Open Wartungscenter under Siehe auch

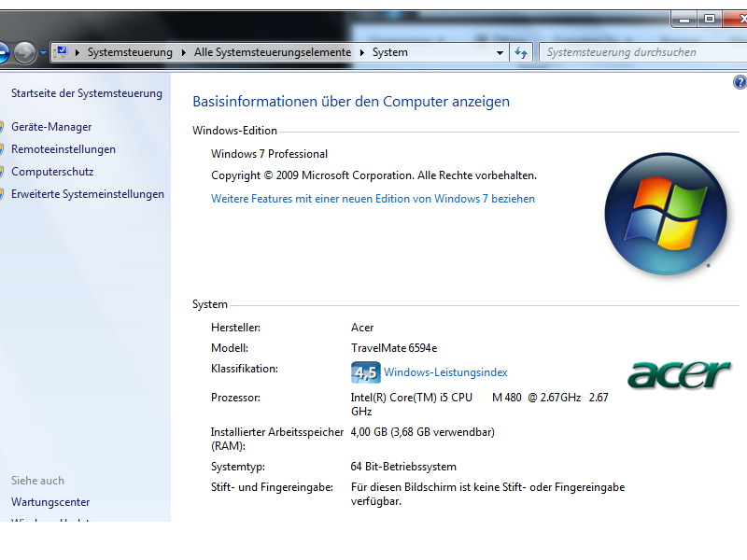coord(50,502)
